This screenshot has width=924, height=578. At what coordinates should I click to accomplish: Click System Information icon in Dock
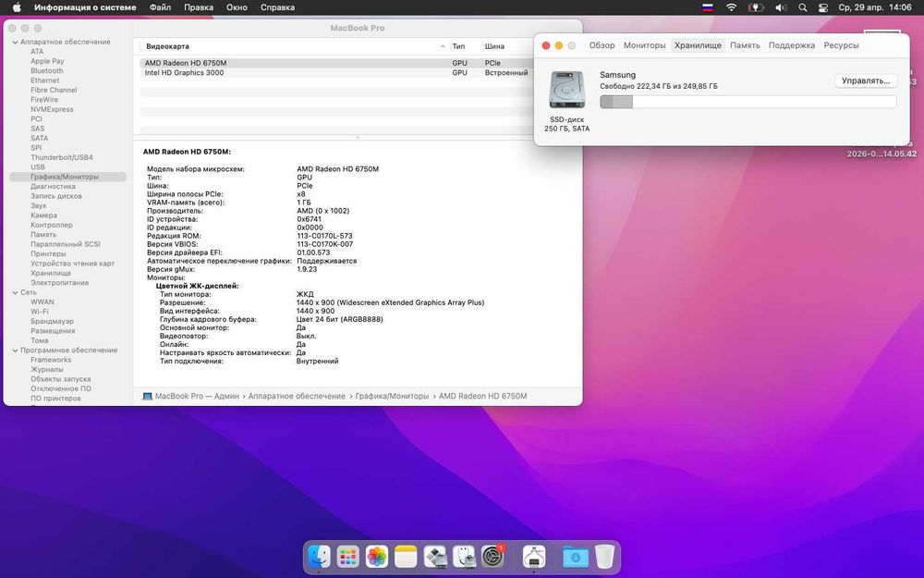(534, 556)
